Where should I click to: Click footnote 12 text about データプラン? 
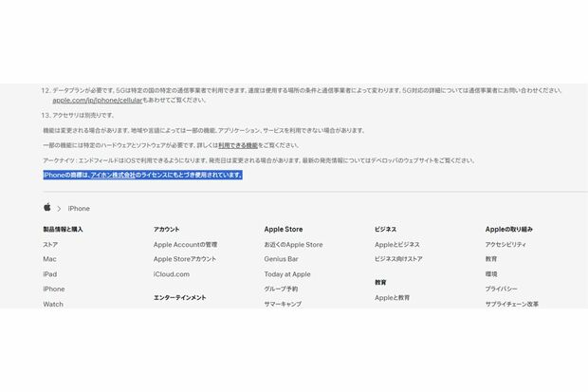click(307, 95)
